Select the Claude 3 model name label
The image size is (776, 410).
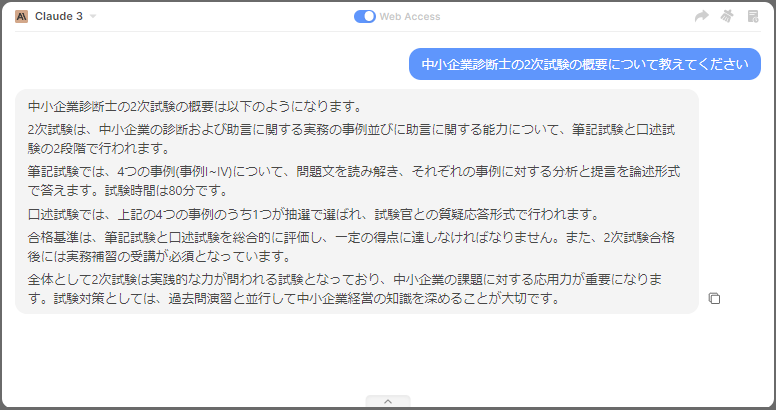[59, 17]
